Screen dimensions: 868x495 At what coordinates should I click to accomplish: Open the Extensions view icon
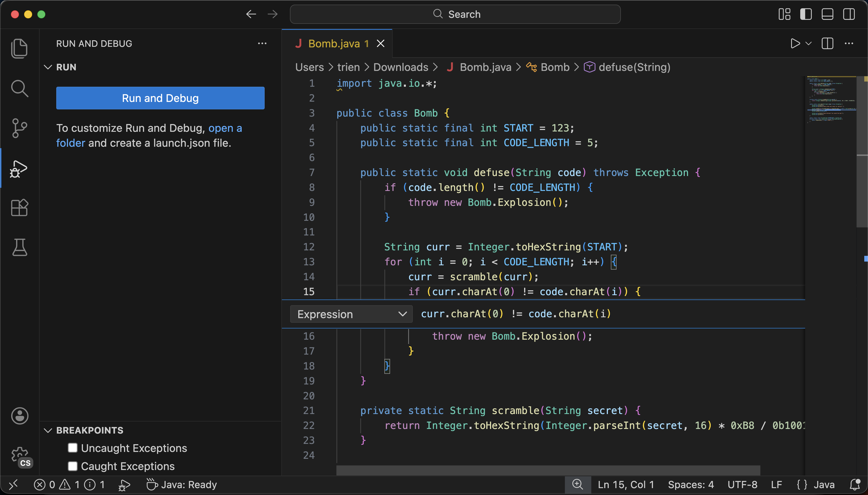pyautogui.click(x=19, y=208)
